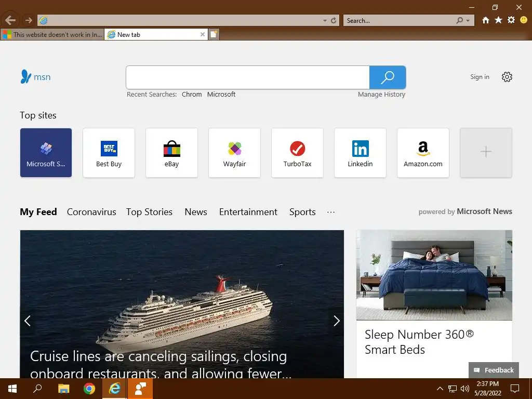
Task: Go back with the browser back arrow
Action: pos(10,20)
